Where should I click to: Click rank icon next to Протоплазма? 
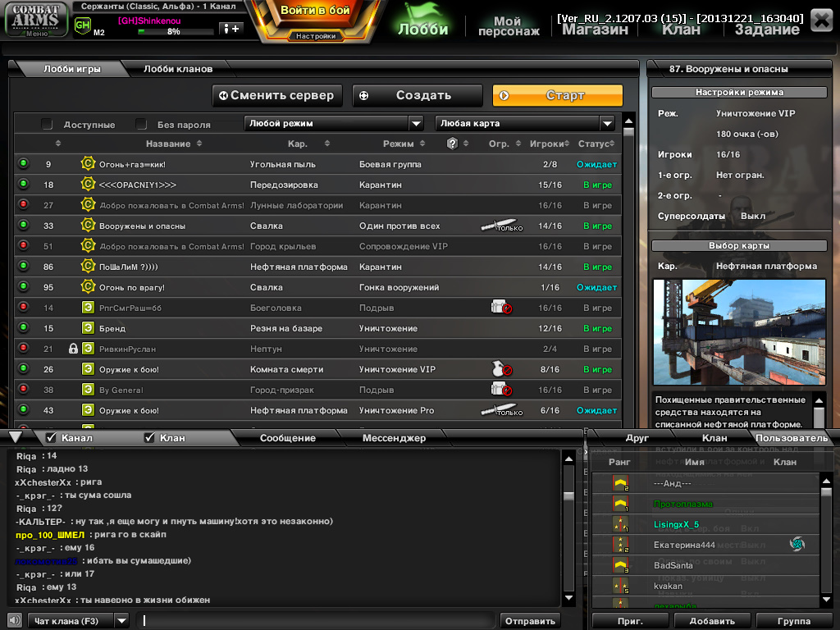coord(620,504)
